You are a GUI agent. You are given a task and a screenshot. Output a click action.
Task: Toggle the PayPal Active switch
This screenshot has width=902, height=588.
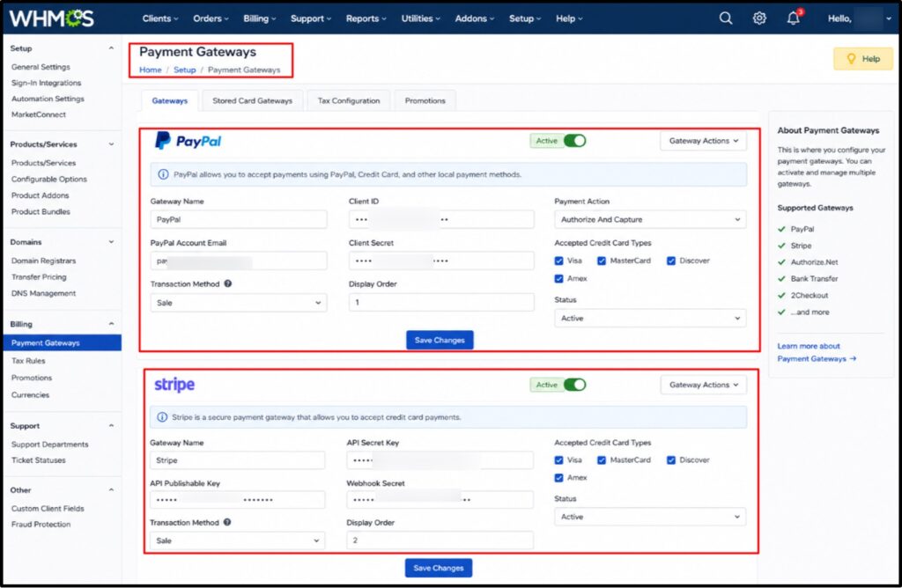(x=574, y=141)
